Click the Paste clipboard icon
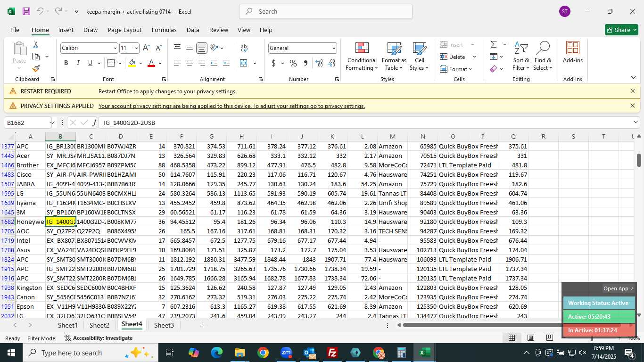The image size is (644, 362). [x=19, y=49]
